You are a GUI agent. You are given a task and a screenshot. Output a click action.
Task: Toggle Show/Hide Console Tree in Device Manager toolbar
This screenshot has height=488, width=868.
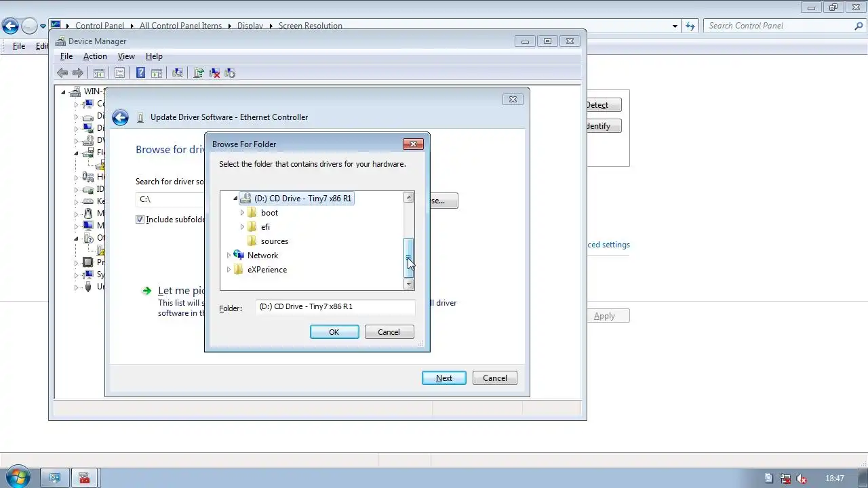[x=99, y=73]
